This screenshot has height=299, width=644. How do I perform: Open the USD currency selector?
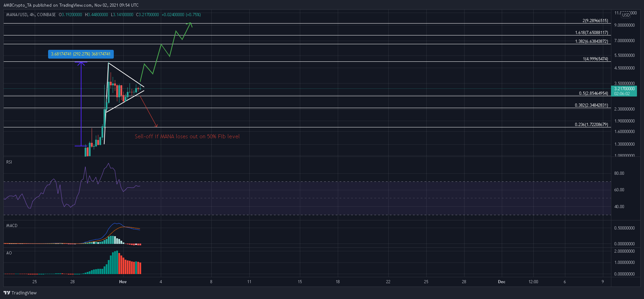pyautogui.click(x=626, y=15)
